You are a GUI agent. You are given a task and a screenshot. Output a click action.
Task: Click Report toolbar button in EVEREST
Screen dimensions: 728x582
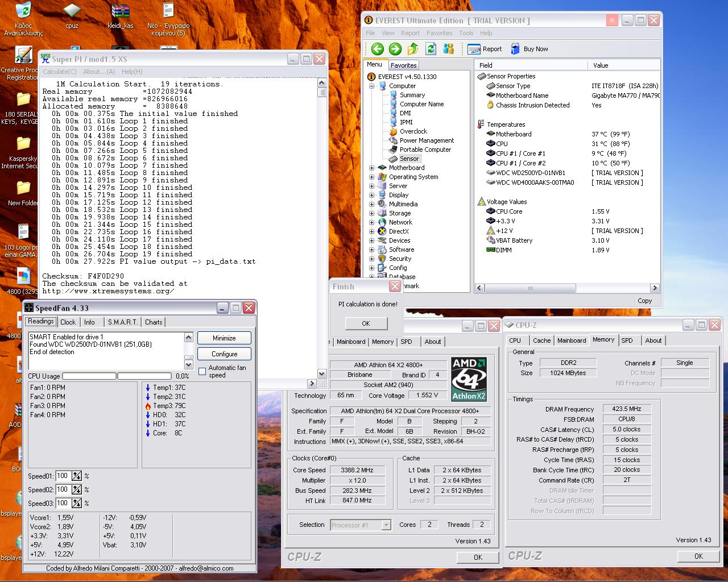click(x=485, y=49)
